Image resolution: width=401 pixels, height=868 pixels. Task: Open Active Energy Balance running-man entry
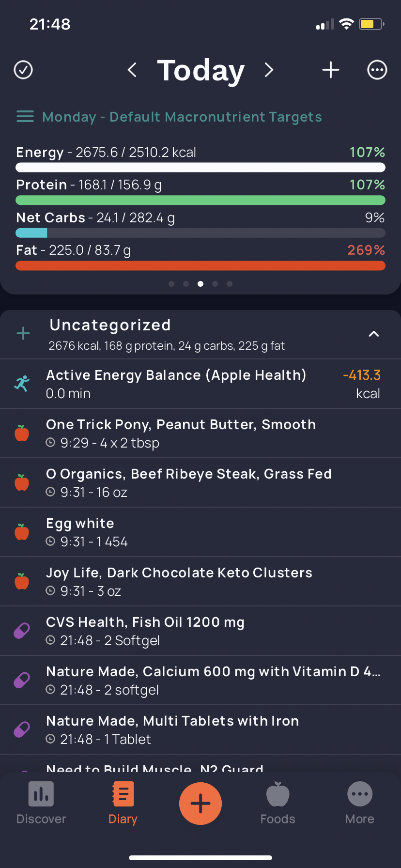click(200, 384)
